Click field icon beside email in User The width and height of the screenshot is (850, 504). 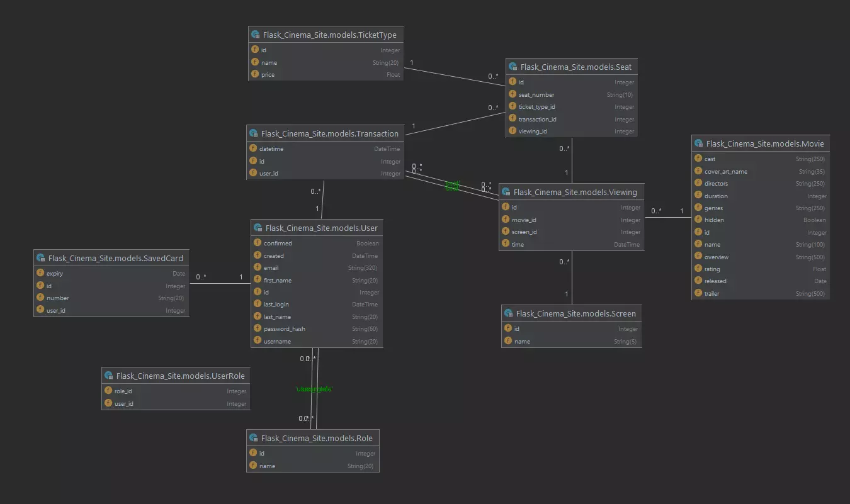258,267
